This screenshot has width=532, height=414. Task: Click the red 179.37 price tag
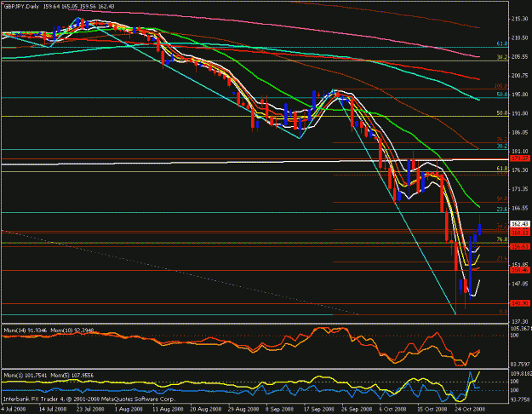pos(520,158)
